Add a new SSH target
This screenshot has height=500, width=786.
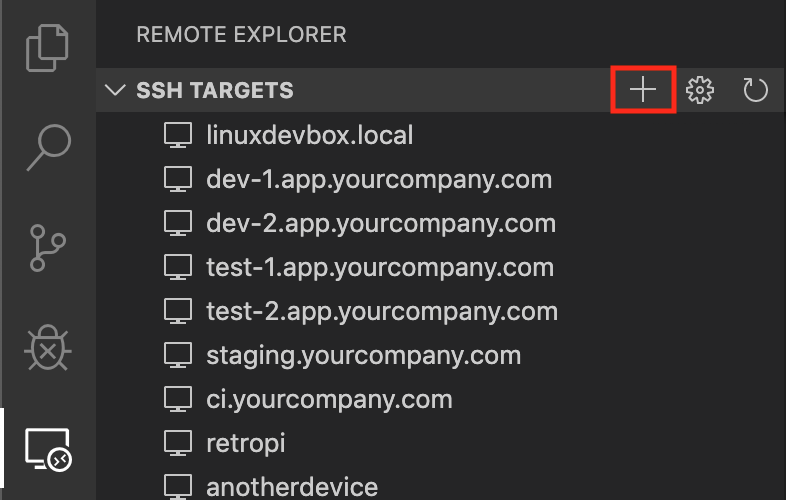(x=643, y=90)
